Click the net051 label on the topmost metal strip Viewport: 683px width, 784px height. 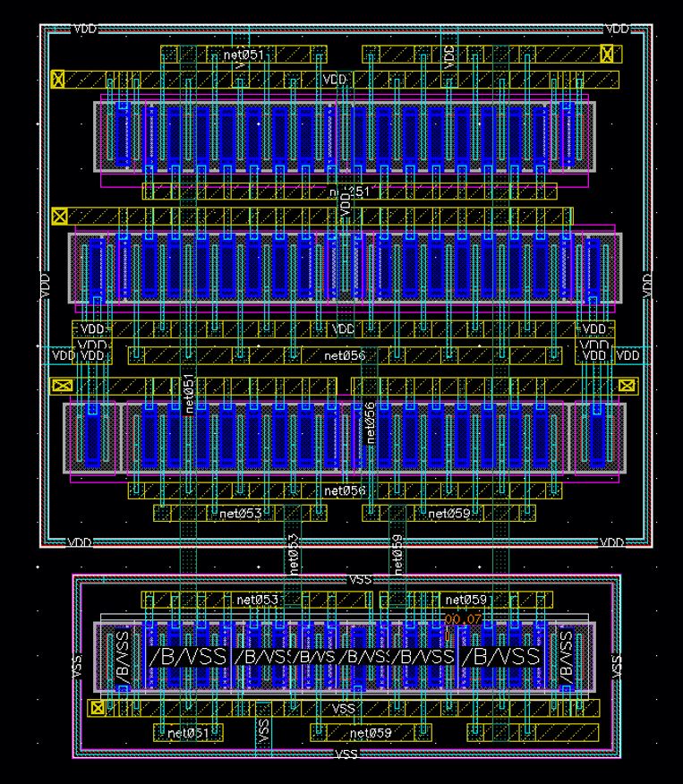pyautogui.click(x=243, y=54)
